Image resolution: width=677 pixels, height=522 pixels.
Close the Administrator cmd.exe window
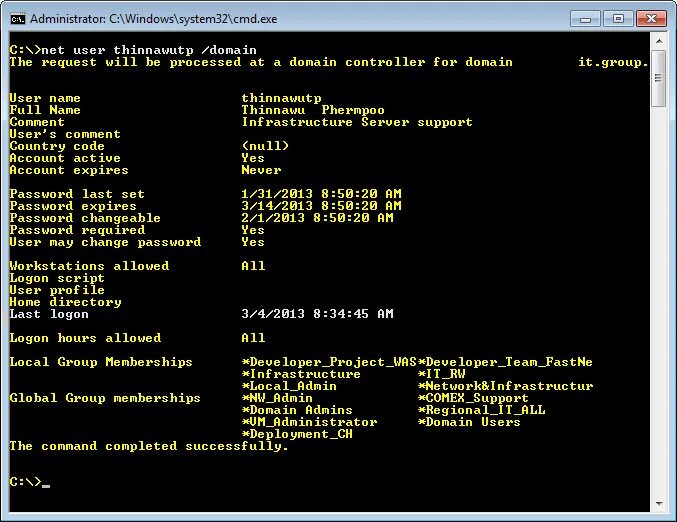tap(651, 19)
